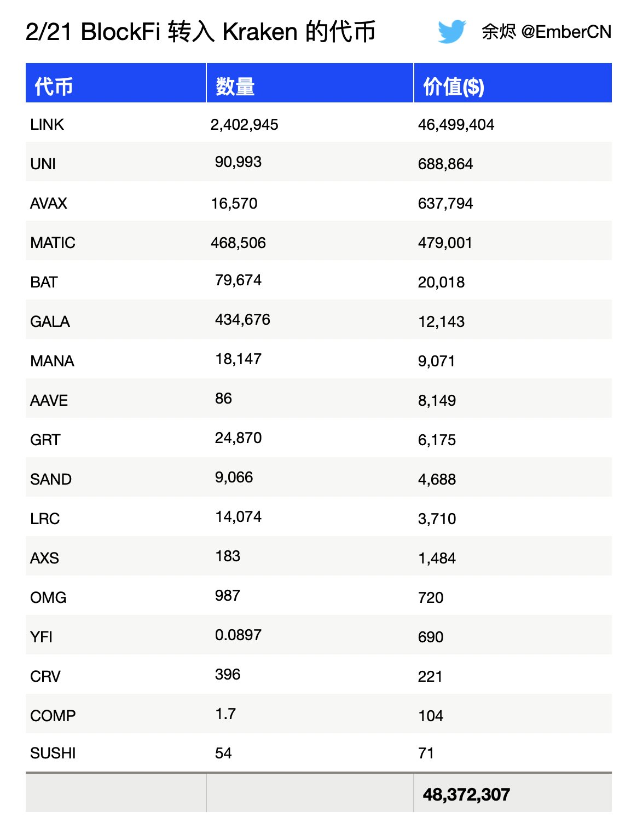This screenshot has width=637, height=840.
Task: Click the 价值($) column header
Action: point(454,87)
